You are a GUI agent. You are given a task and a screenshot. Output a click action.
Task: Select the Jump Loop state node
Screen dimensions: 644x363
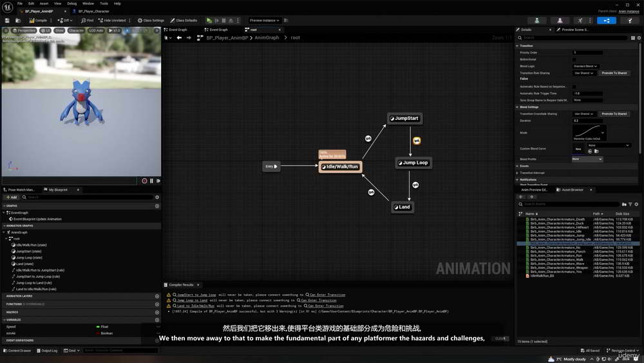click(413, 162)
